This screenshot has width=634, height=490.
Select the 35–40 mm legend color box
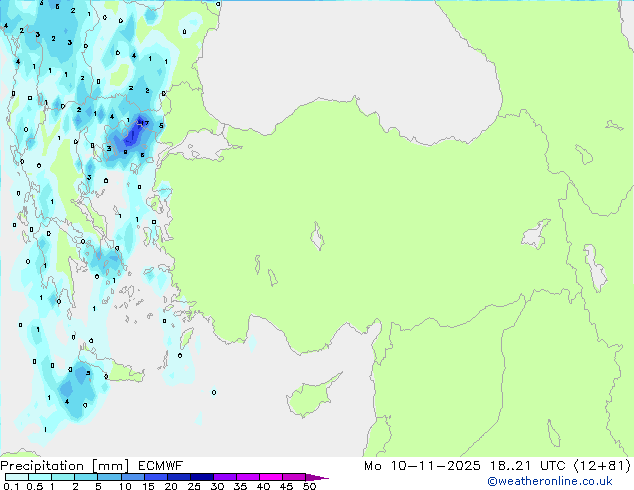click(x=247, y=477)
